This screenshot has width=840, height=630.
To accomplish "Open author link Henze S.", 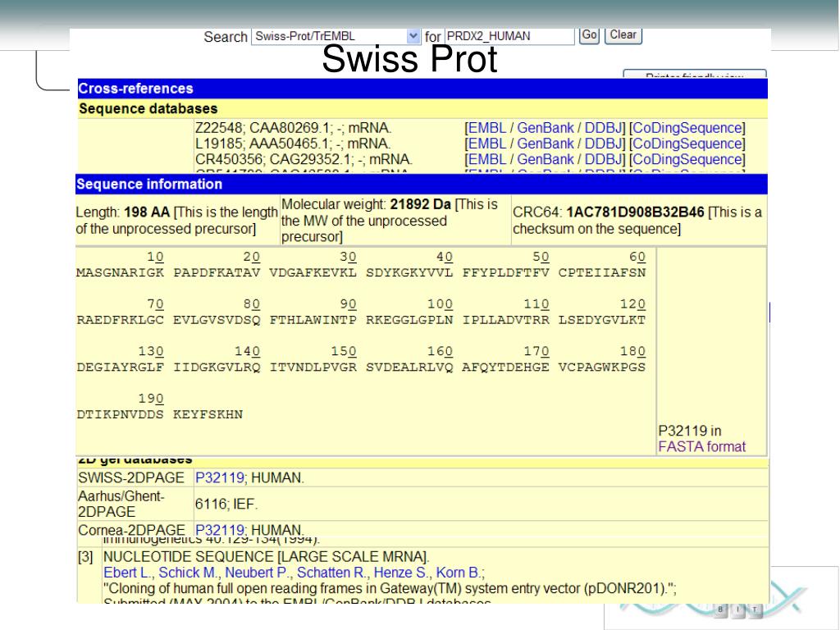I will 401,573.
